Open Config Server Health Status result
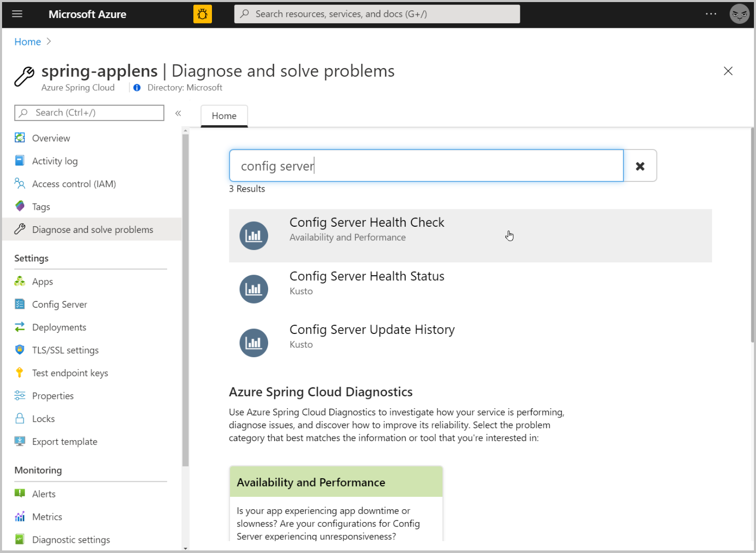This screenshot has height=553, width=756. coord(470,289)
